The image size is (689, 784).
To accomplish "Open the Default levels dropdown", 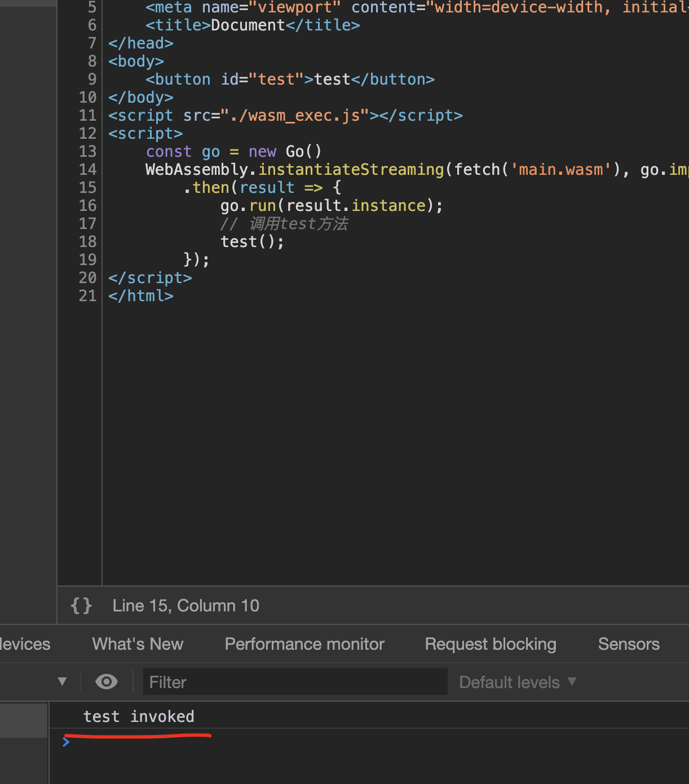I will [518, 682].
